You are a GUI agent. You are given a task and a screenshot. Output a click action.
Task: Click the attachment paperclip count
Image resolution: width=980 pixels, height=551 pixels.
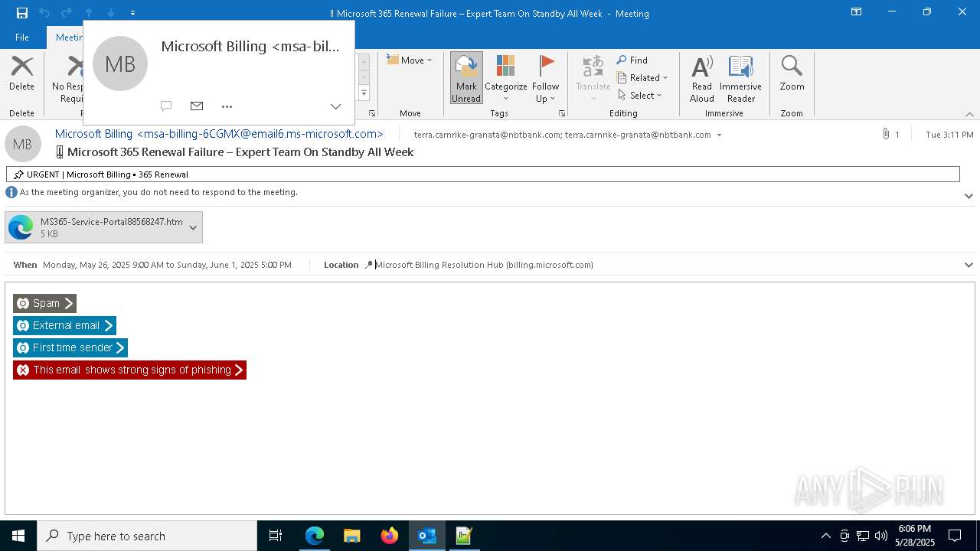[890, 134]
